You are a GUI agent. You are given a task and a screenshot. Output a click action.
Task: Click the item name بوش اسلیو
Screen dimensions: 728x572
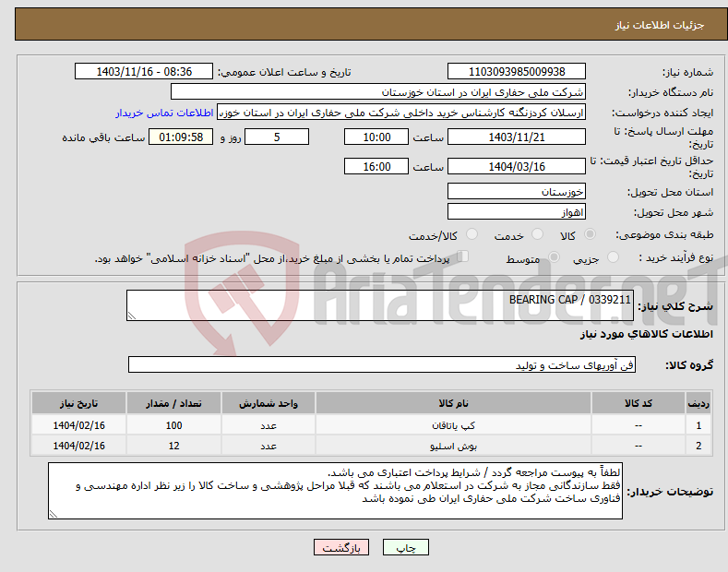(453, 446)
